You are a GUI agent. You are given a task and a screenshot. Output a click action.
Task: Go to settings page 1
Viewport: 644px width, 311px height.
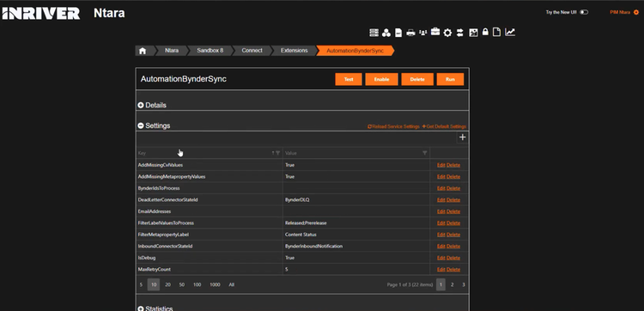(x=440, y=284)
